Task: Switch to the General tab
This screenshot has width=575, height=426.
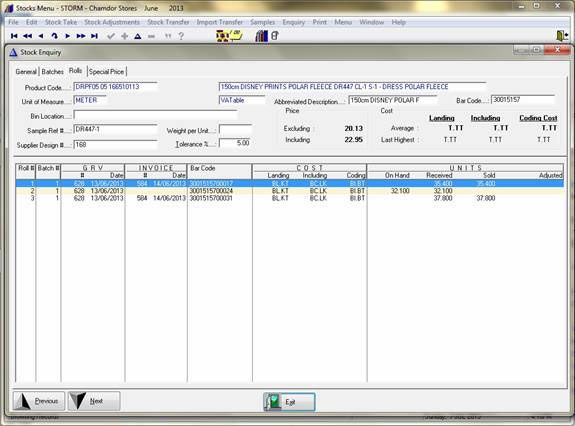Action: click(26, 71)
